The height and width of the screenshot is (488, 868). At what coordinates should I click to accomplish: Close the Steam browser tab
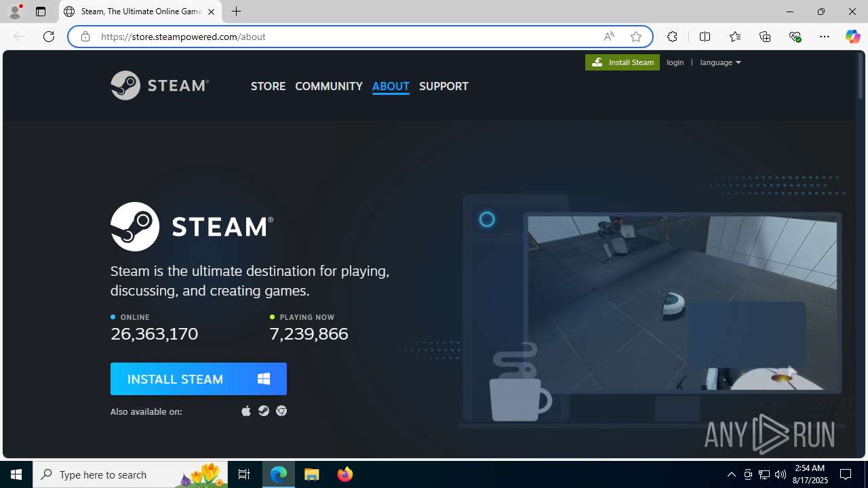pos(211,12)
